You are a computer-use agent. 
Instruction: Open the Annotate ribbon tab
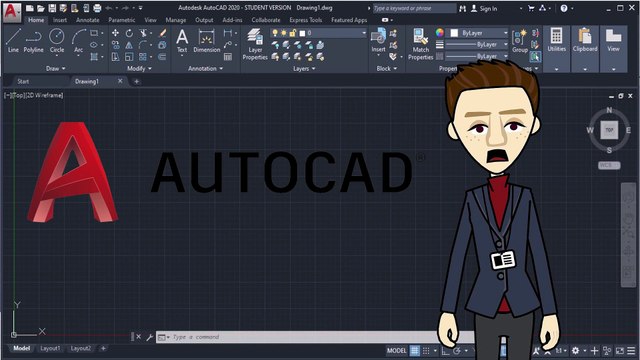pyautogui.click(x=87, y=20)
